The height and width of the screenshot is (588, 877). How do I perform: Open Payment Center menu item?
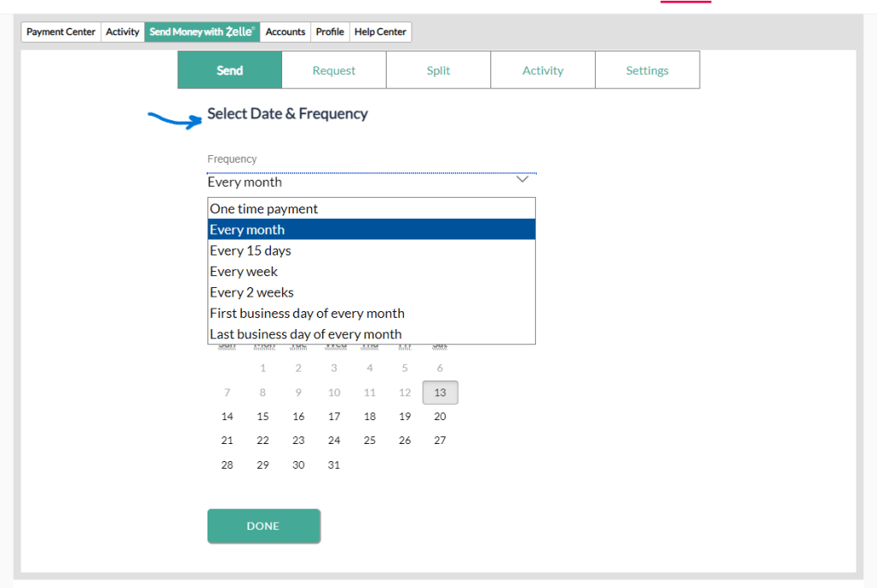(61, 32)
